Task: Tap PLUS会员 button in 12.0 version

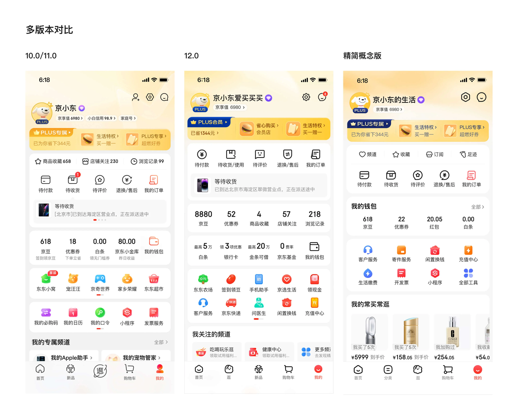Action: click(x=209, y=122)
